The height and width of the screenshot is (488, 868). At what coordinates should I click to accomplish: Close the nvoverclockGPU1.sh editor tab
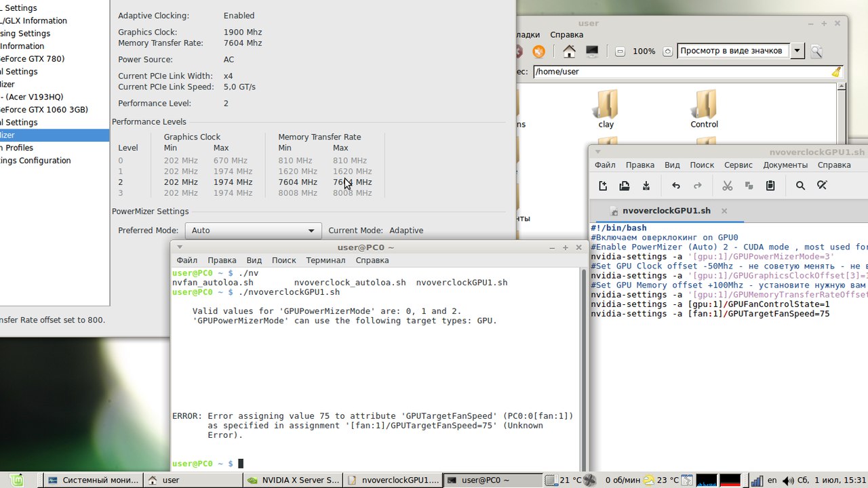click(x=724, y=211)
